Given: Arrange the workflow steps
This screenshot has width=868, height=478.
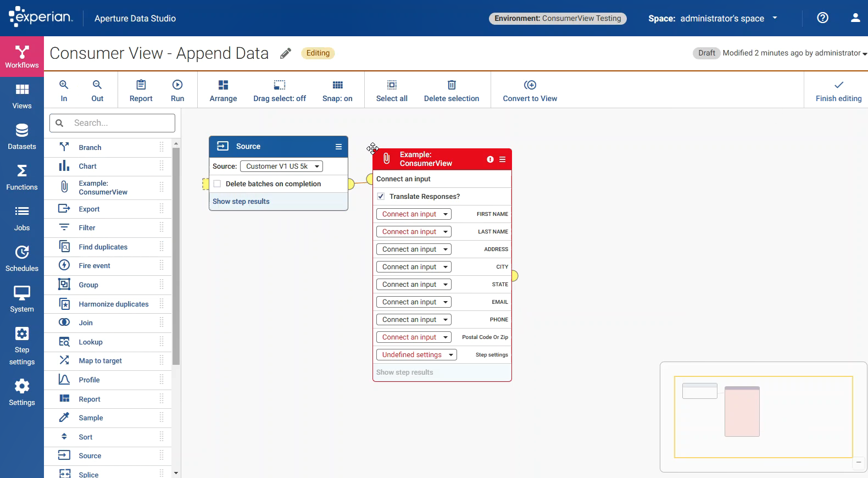Looking at the screenshot, I should pos(223,91).
